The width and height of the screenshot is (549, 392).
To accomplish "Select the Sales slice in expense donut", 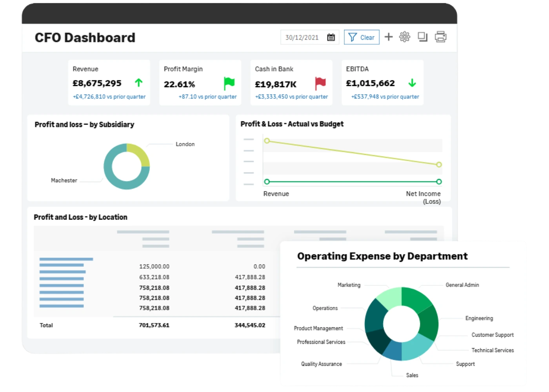I will click(393, 351).
